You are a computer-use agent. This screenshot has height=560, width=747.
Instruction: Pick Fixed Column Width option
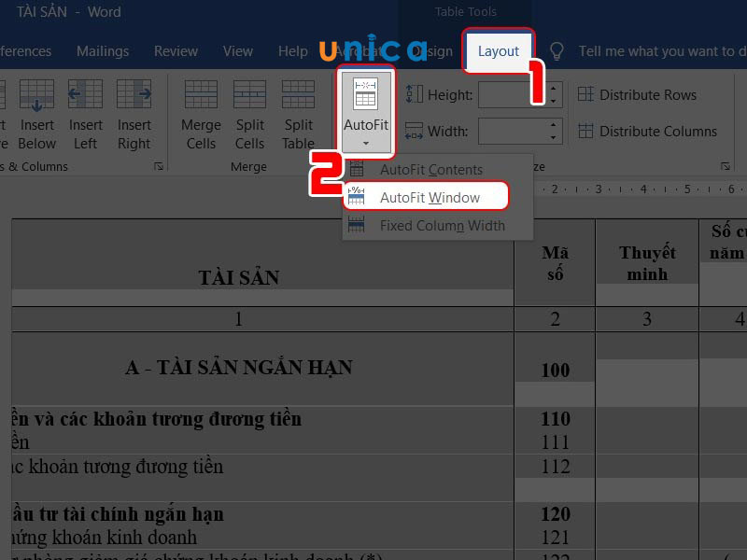click(x=442, y=225)
